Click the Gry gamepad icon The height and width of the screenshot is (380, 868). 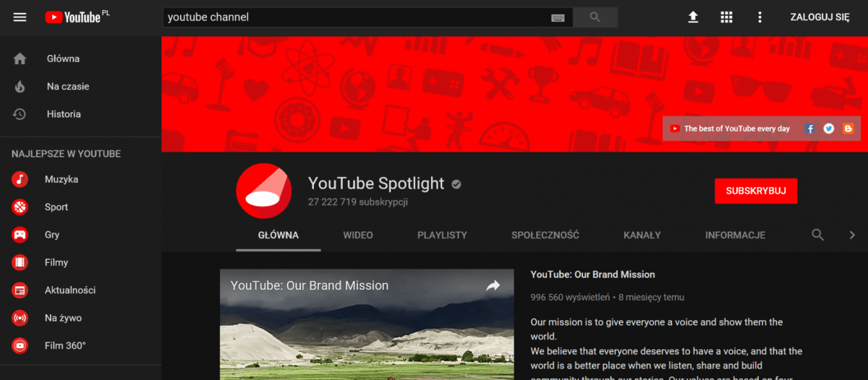(x=20, y=235)
